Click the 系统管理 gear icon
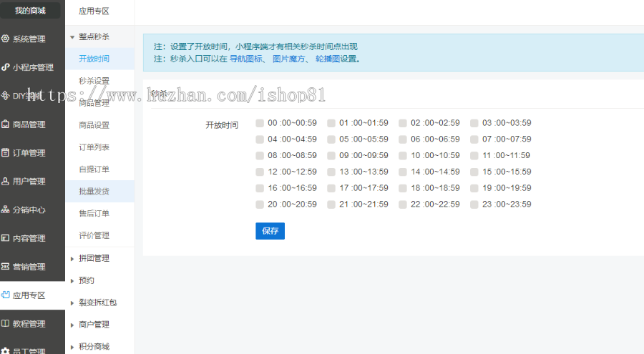Image resolution: width=644 pixels, height=354 pixels. click(6, 39)
